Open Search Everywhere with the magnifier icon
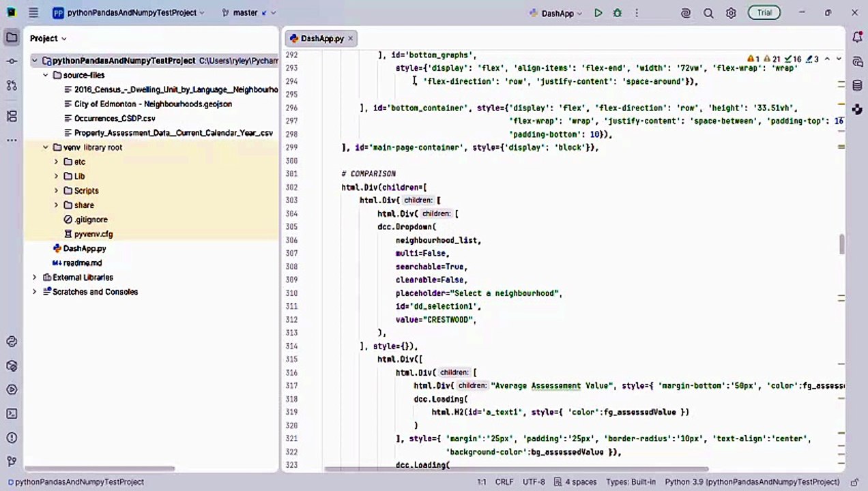Screen dimensions: 868x491 click(708, 13)
